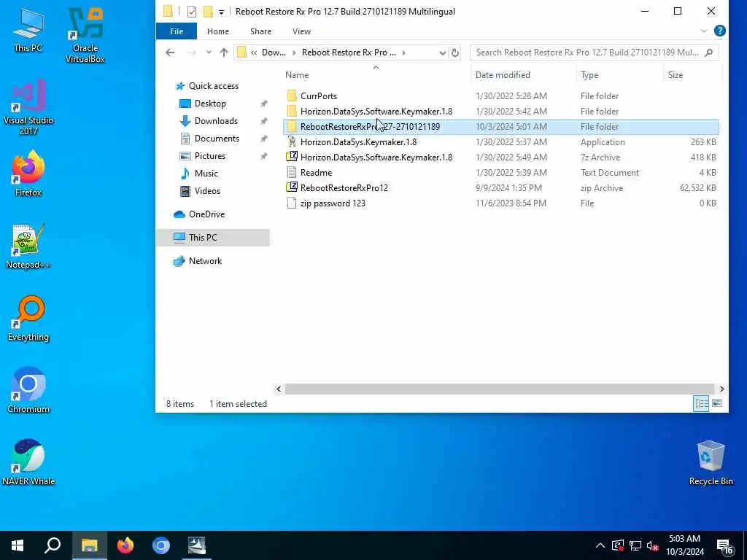The height and width of the screenshot is (560, 747).
Task: Select Pictures in navigation pane
Action: 209,156
